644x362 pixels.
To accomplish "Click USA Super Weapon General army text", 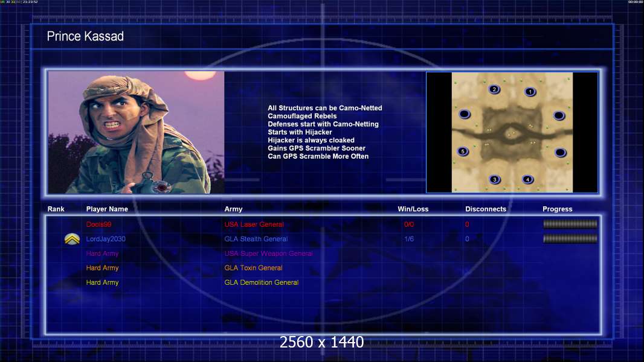I will (268, 253).
